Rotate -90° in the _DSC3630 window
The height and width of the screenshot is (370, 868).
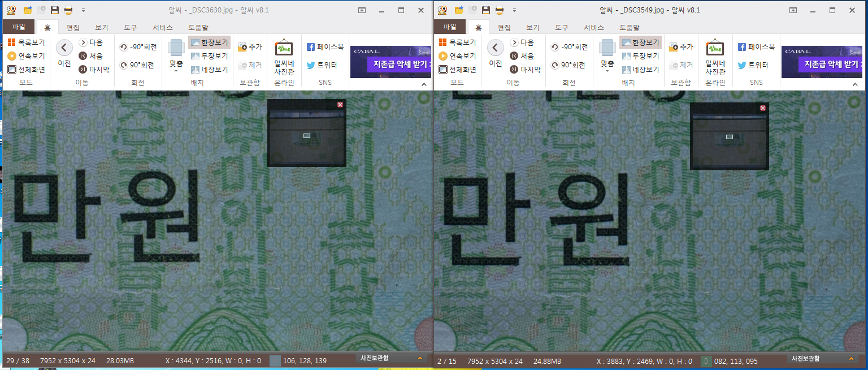tap(138, 48)
